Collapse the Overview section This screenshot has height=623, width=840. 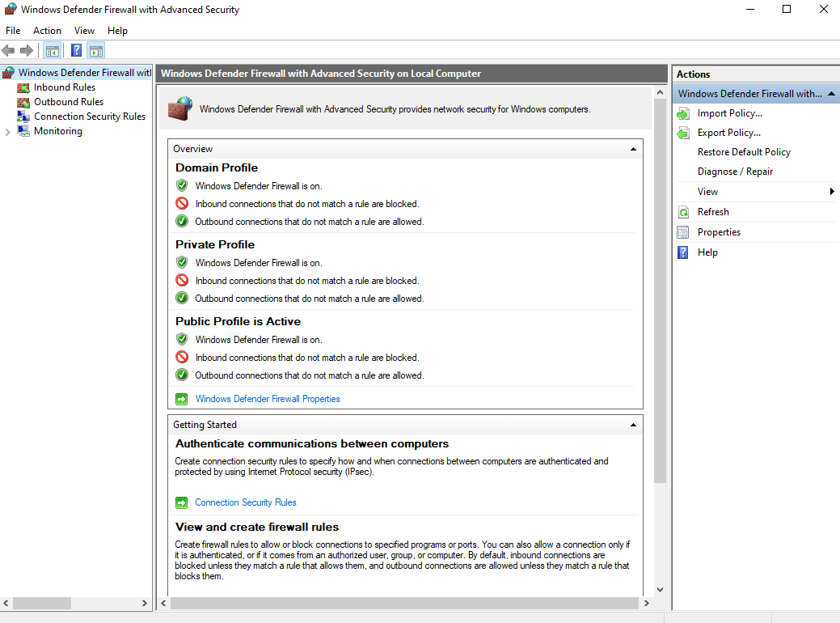[633, 148]
